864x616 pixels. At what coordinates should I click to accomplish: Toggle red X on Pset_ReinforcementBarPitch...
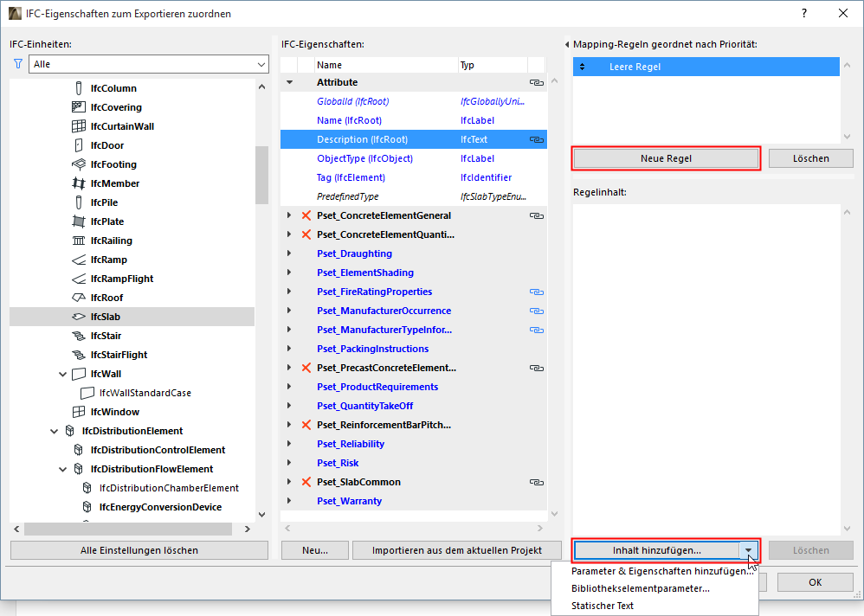306,425
